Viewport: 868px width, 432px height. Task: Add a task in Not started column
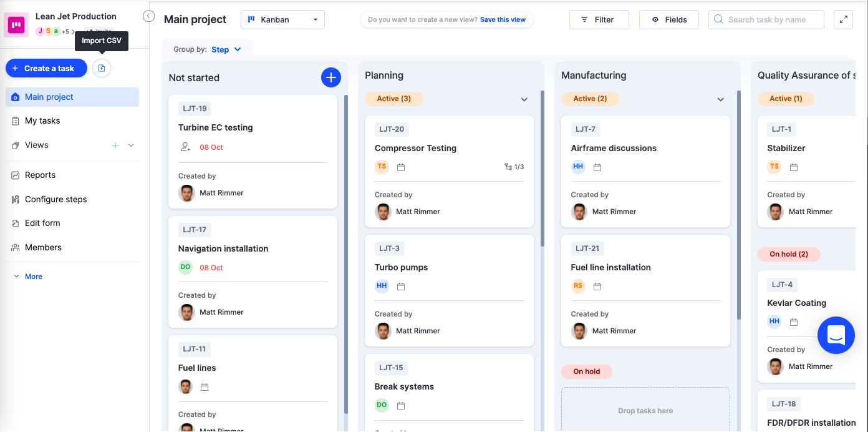(330, 77)
